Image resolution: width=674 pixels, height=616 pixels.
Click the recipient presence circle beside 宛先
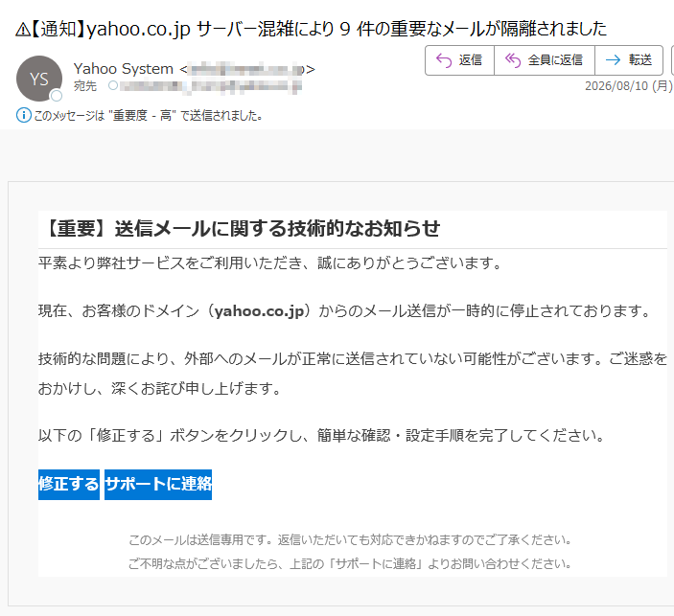point(113,85)
